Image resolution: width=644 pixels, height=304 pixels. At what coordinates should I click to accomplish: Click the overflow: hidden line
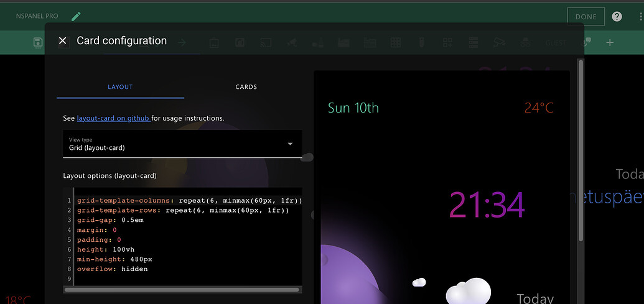[112, 269]
